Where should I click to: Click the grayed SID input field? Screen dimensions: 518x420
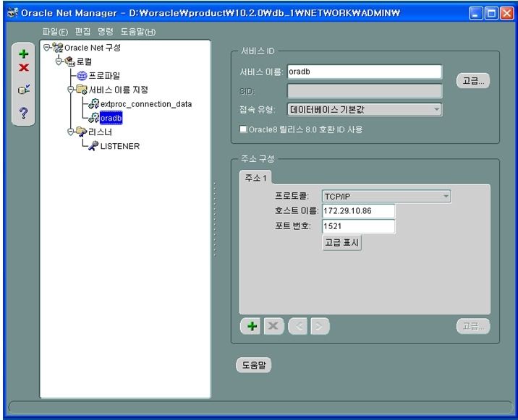(365, 91)
